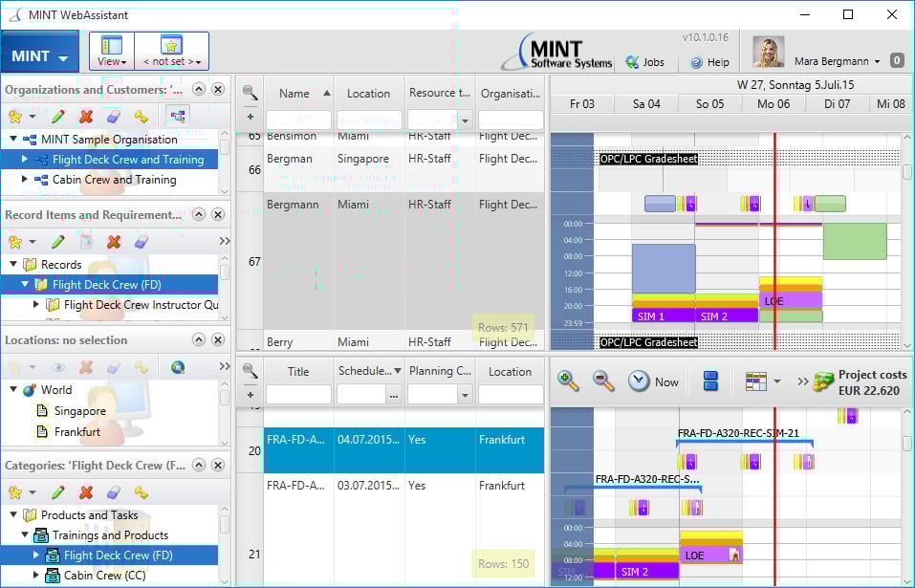
Task: Open the Help menu
Action: (709, 62)
